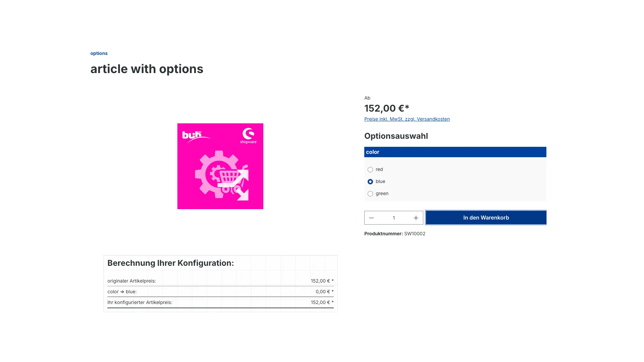Screen dimensions: 644x362
Task: Click the Berechnung Ihrer Konfiguration heading
Action: coord(170,263)
